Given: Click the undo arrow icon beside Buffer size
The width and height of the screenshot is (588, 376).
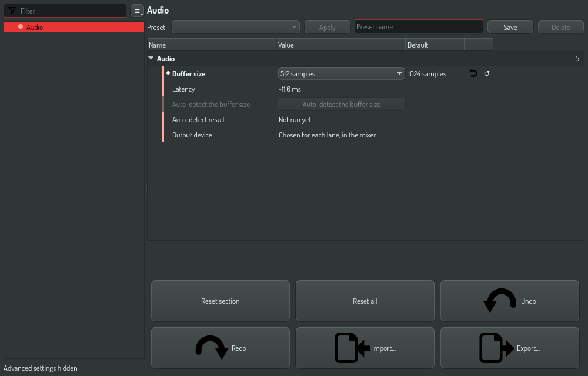Looking at the screenshot, I should (x=473, y=73).
